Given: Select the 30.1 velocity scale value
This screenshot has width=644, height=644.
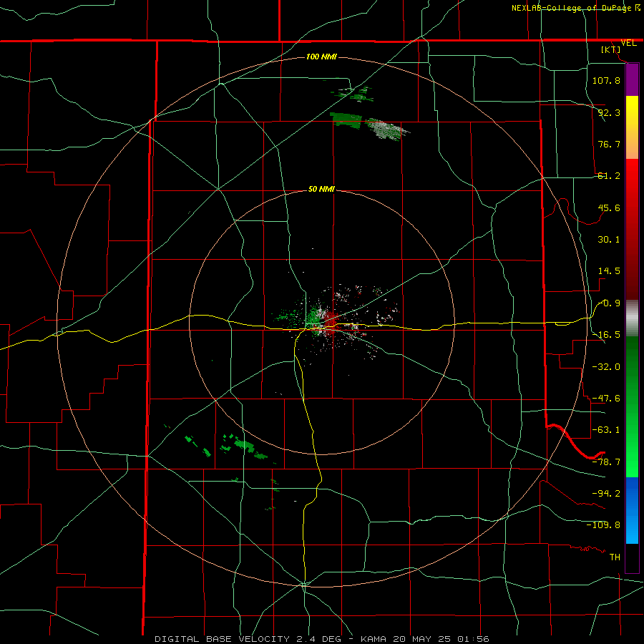Looking at the screenshot, I should pyautogui.click(x=609, y=240).
